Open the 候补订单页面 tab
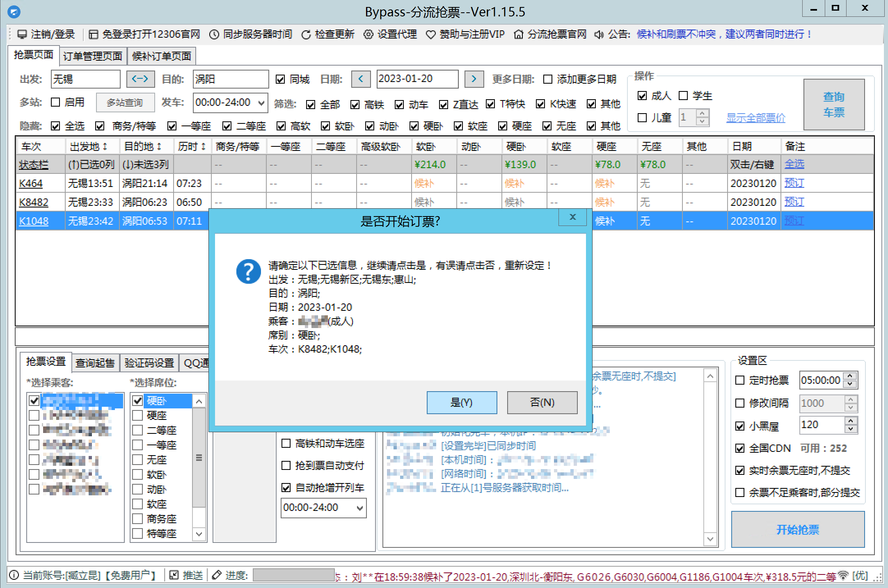The image size is (888, 588). [162, 56]
